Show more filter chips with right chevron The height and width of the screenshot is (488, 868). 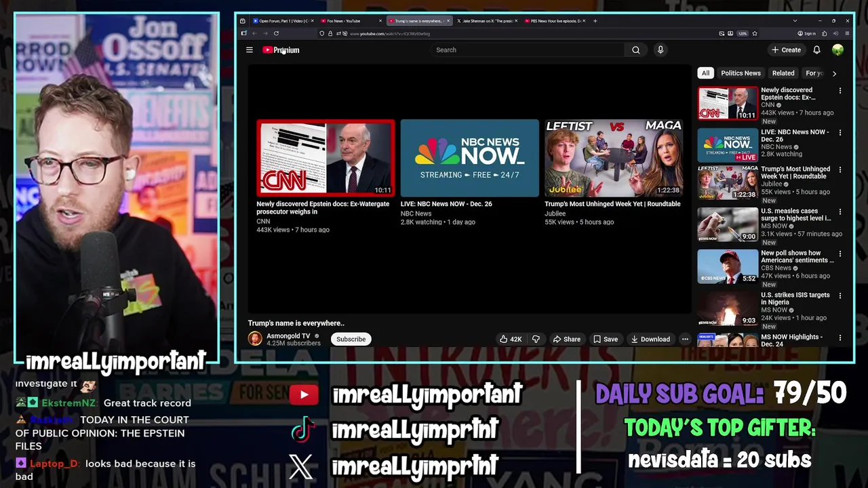(834, 73)
